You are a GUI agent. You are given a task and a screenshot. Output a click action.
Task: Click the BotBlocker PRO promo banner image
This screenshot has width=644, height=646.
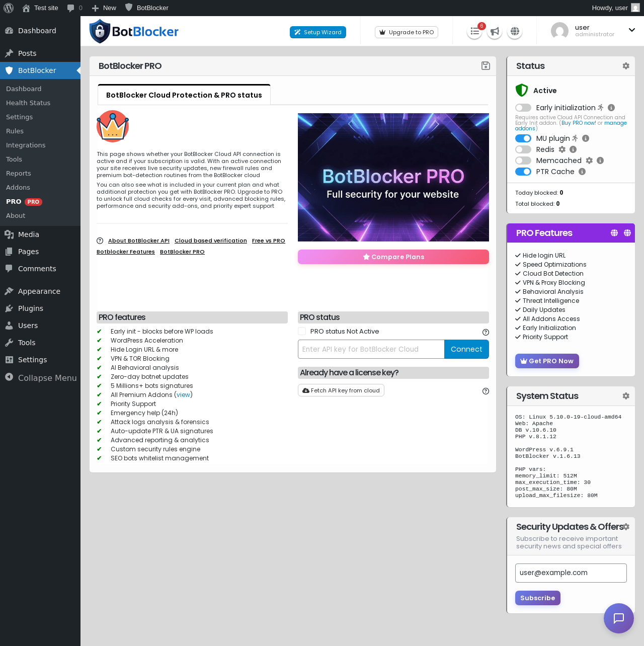point(393,177)
